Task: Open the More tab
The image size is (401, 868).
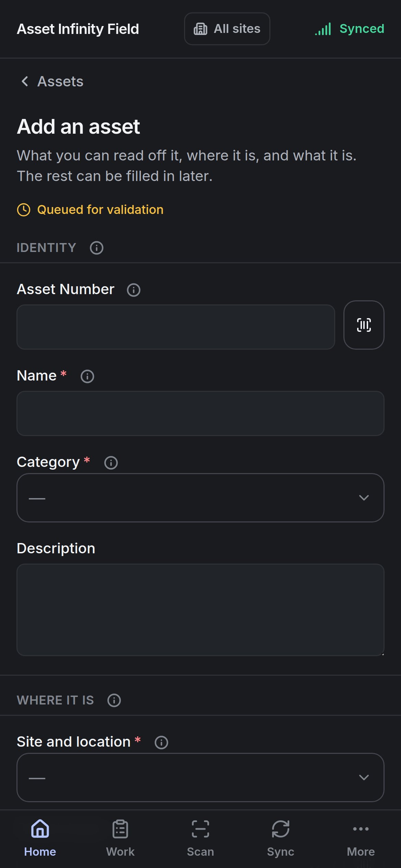Action: (361, 838)
